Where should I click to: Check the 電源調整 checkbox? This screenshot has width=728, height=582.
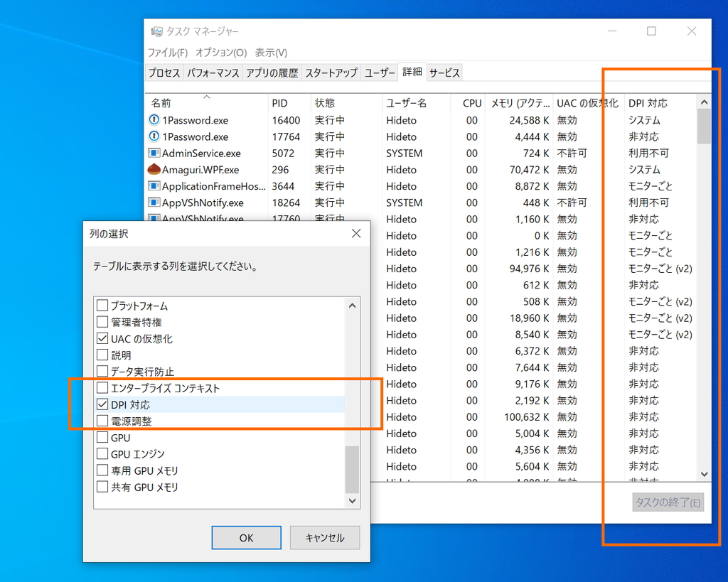[101, 420]
